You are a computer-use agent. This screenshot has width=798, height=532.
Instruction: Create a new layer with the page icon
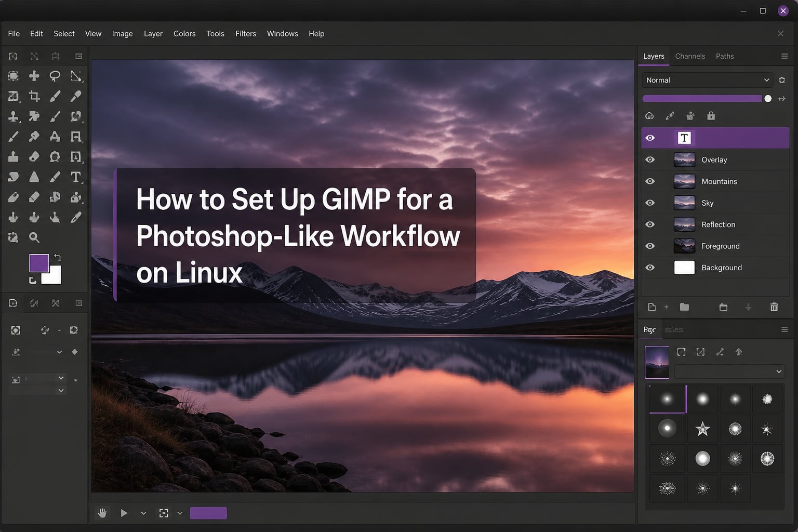click(652, 307)
